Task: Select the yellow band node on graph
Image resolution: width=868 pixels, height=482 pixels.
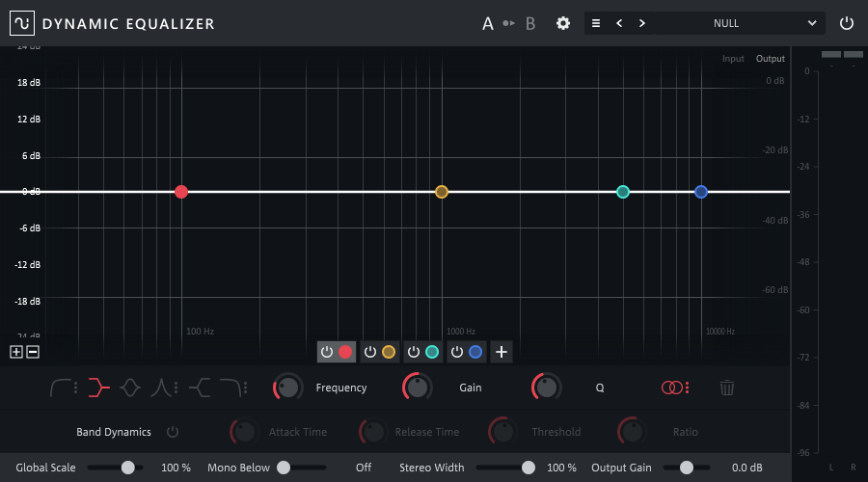Action: click(x=441, y=192)
